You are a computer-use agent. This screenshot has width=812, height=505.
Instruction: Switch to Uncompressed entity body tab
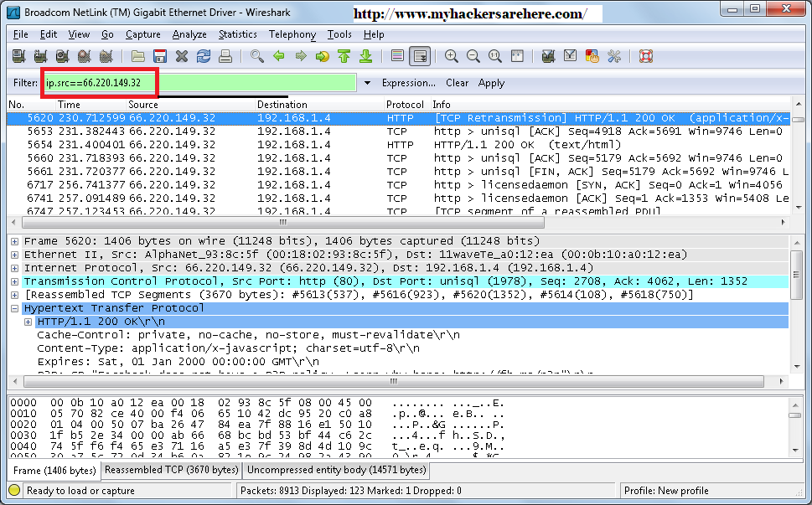click(337, 470)
